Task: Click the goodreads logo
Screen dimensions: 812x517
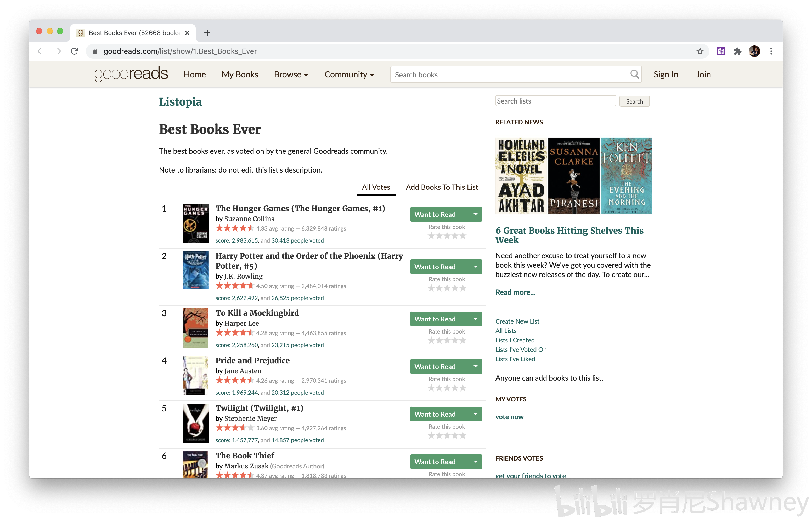Action: click(x=131, y=74)
